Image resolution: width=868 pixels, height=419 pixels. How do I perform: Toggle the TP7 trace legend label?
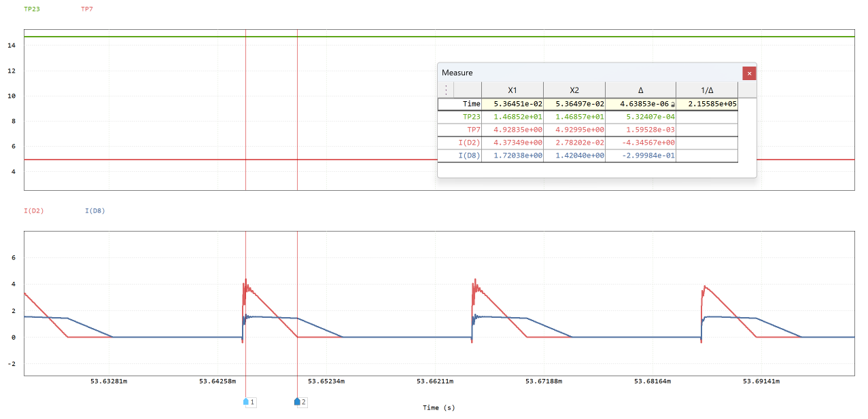tap(86, 10)
